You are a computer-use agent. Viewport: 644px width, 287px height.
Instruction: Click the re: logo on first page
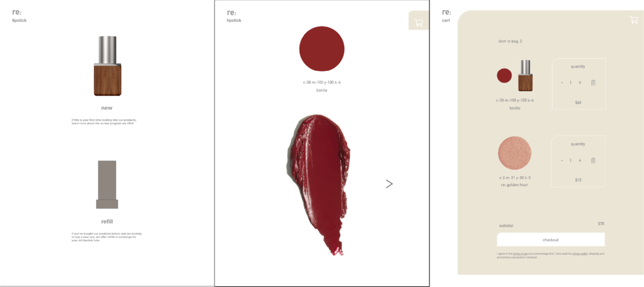(17, 12)
